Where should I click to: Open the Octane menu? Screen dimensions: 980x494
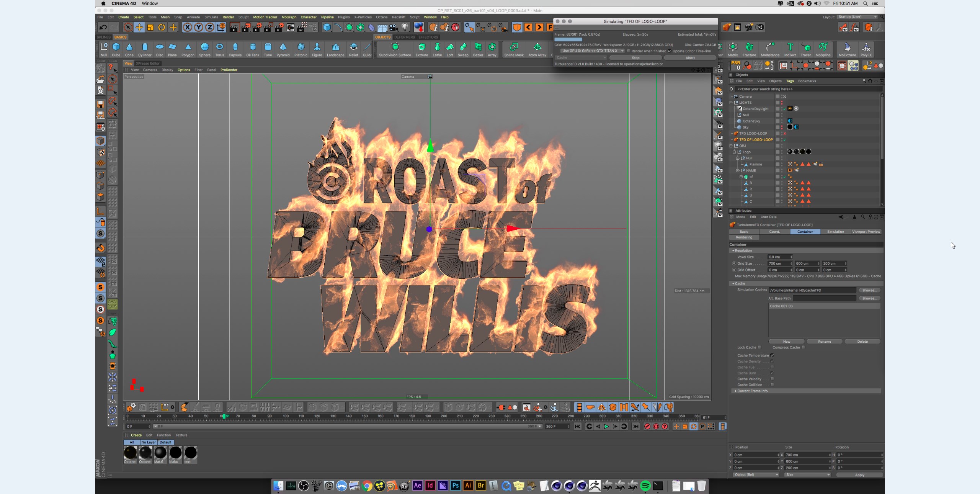coord(381,17)
